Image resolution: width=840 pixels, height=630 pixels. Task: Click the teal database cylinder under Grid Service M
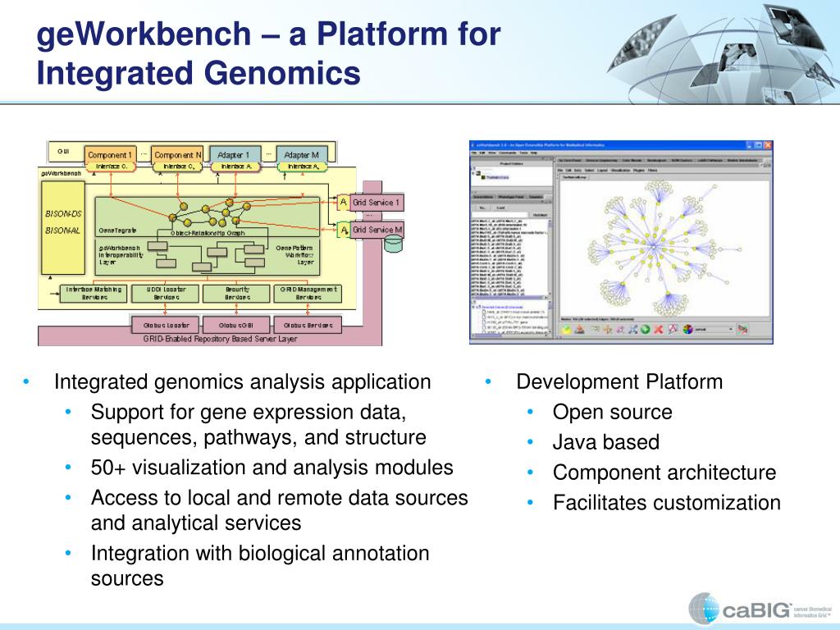click(393, 244)
